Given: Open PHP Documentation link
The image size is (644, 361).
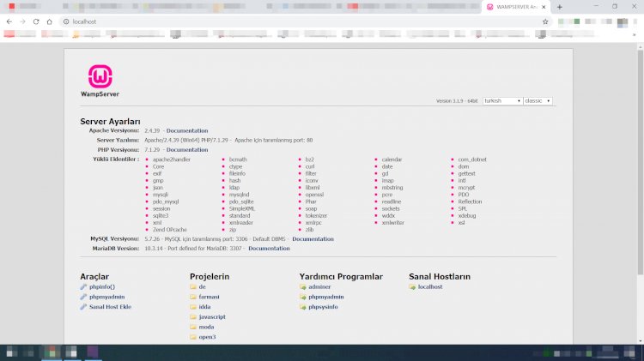Looking at the screenshot, I should (x=187, y=150).
